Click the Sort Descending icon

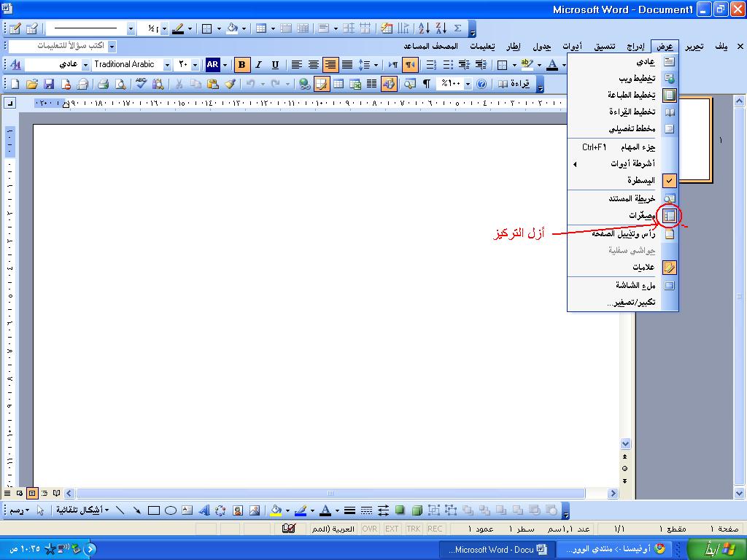tap(441, 28)
